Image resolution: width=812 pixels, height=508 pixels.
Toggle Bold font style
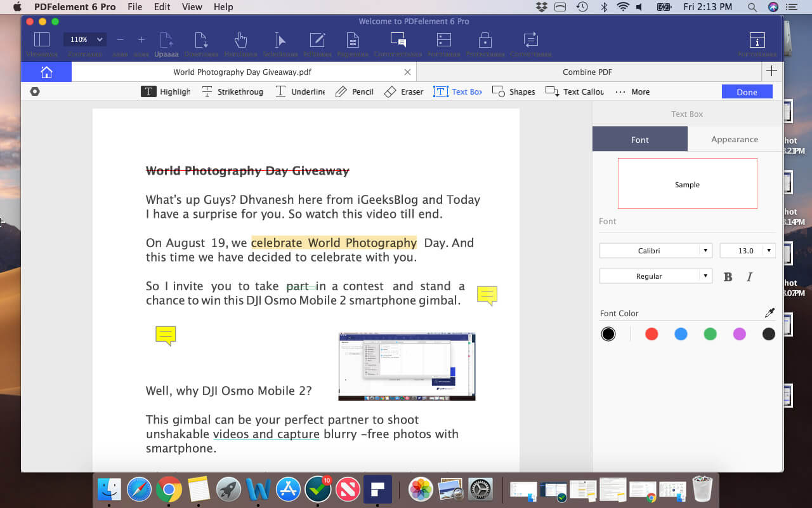tap(728, 277)
